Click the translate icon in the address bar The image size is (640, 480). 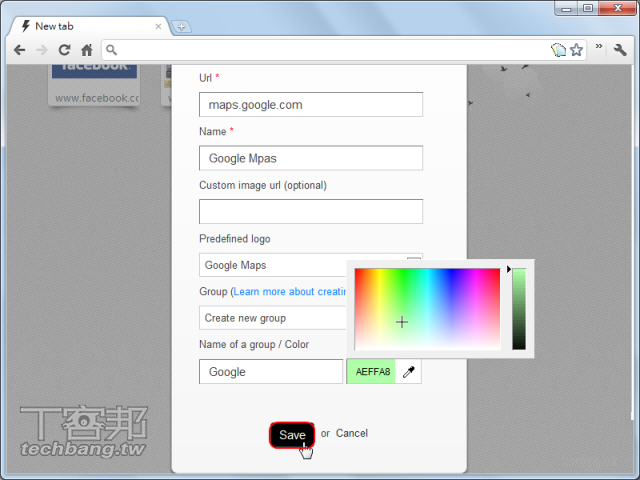pos(558,49)
